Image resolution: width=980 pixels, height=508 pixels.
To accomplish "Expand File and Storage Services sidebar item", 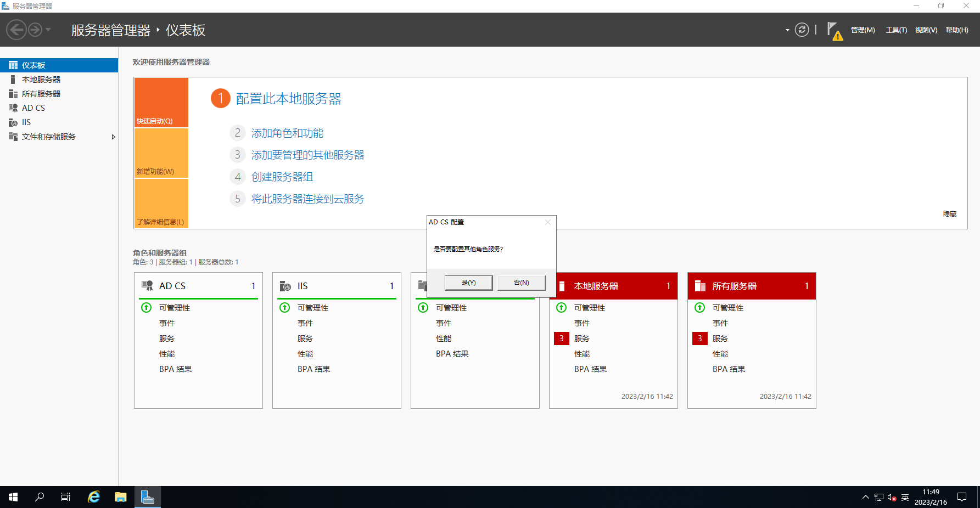I will (114, 137).
